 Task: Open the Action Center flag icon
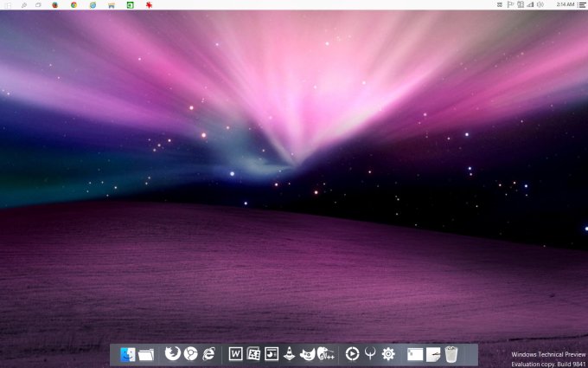(x=510, y=4)
